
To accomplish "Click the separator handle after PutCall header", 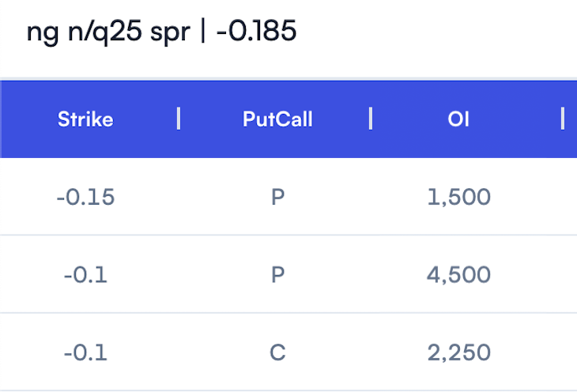I will click(x=371, y=119).
